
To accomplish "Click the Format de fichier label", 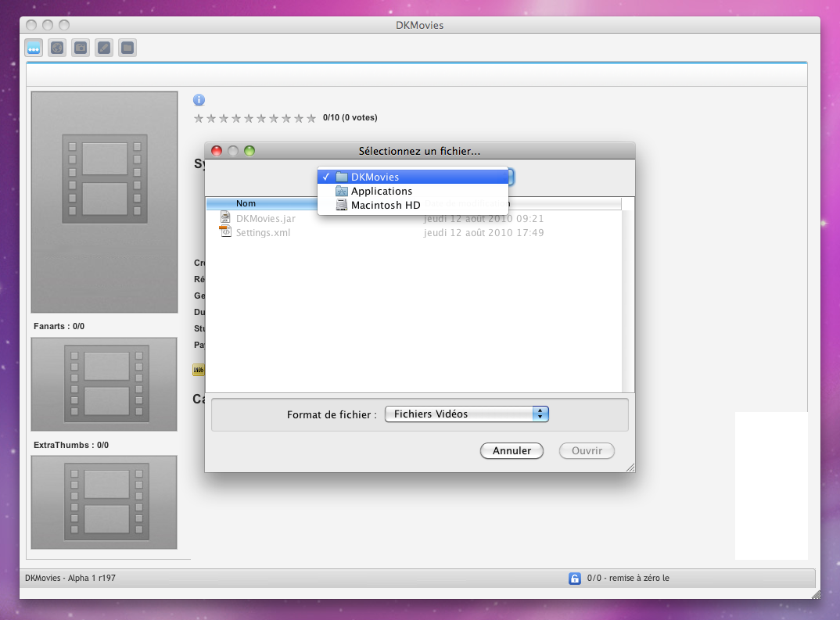I will pos(332,414).
